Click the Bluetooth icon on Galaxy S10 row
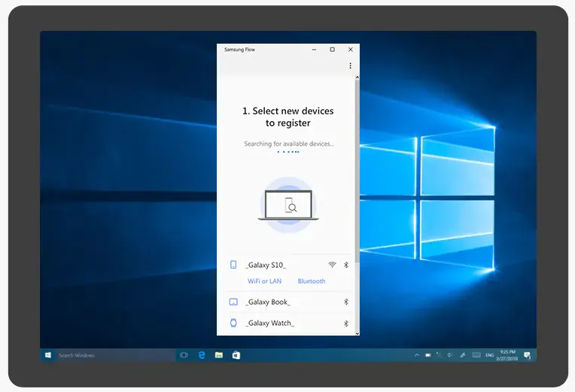Viewport: 575px width, 392px height. (345, 265)
